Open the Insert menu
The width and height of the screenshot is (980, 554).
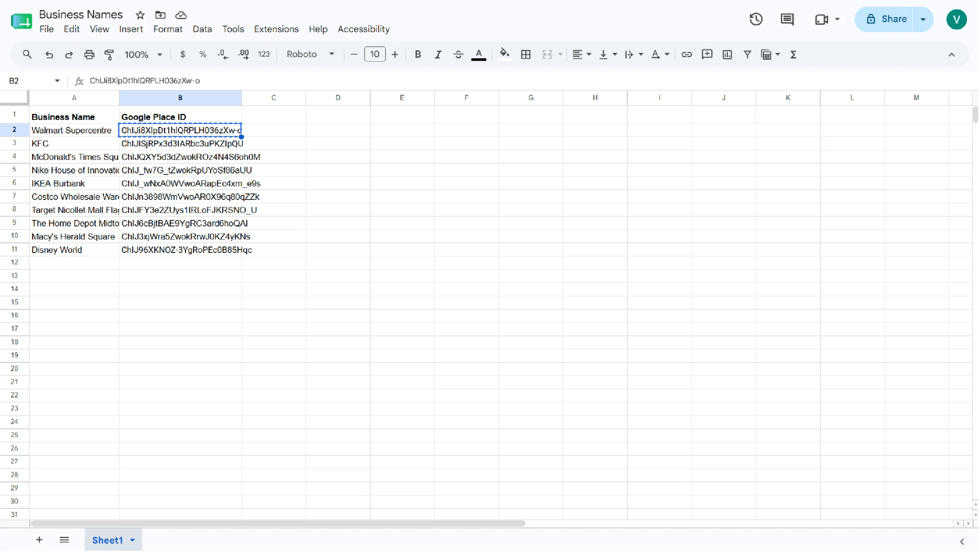(131, 29)
